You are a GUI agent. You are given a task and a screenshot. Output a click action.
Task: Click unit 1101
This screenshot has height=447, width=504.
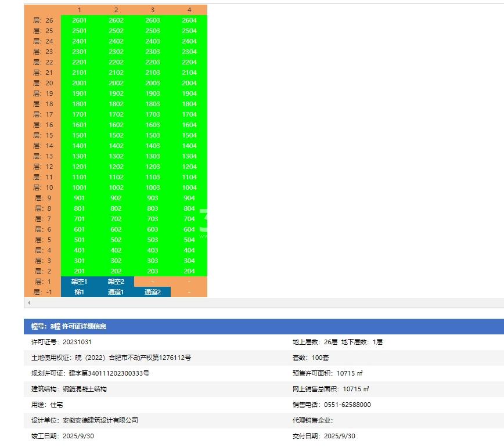[x=79, y=177]
